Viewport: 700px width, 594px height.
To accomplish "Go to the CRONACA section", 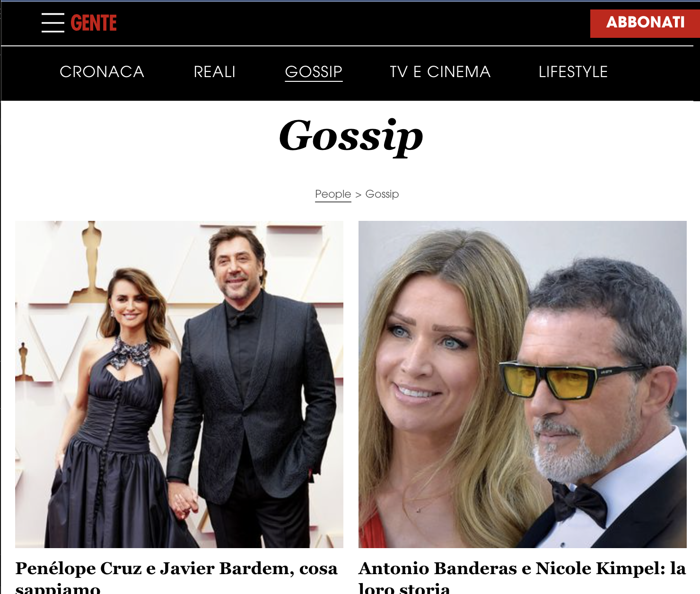I will pyautogui.click(x=102, y=72).
